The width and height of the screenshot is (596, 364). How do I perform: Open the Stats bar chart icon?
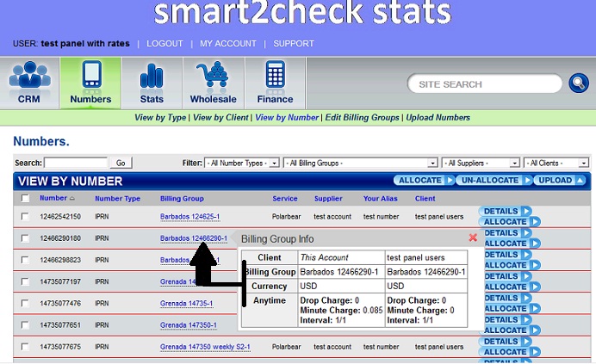152,83
